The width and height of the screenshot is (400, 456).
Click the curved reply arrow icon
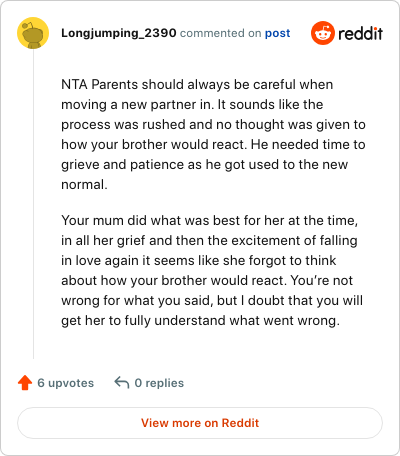(122, 382)
